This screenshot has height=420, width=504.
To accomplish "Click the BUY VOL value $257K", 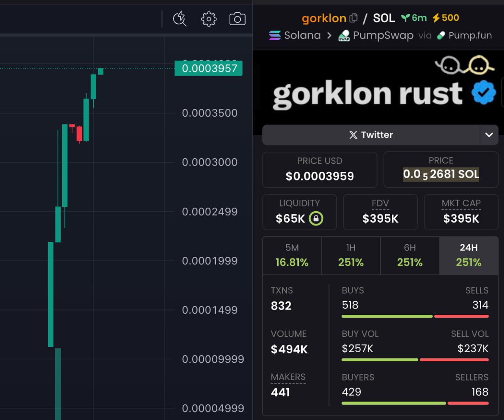I will pyautogui.click(x=358, y=348).
